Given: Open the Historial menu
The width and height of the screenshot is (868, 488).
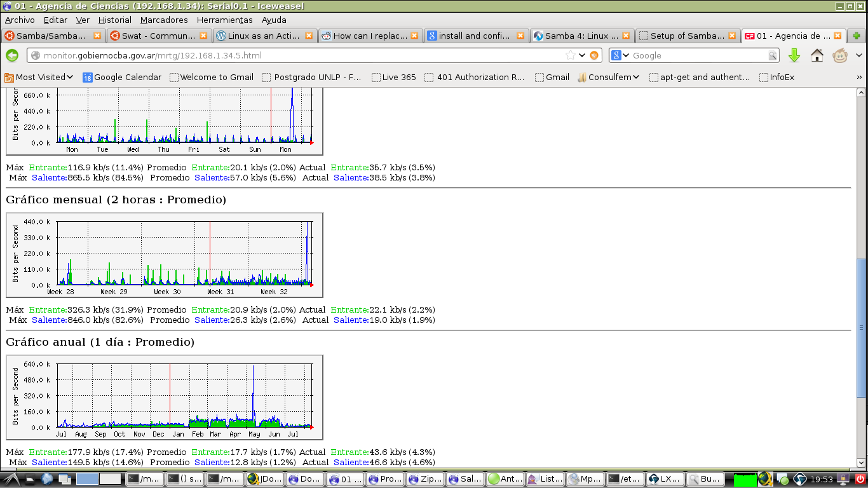Looking at the screenshot, I should pos(115,20).
